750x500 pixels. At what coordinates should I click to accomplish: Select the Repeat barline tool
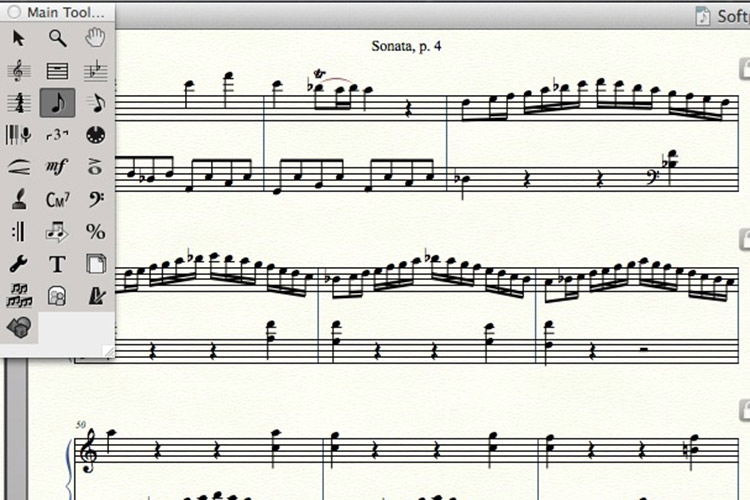tap(19, 232)
